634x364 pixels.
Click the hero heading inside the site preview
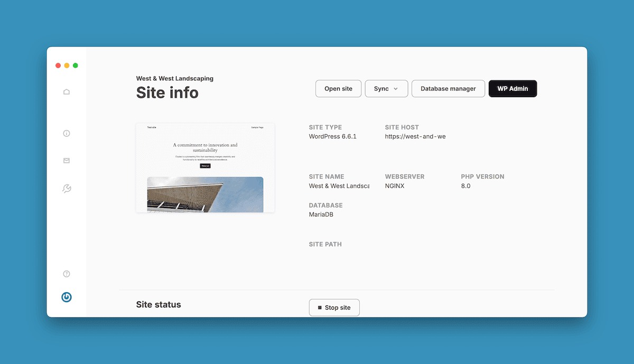205,147
